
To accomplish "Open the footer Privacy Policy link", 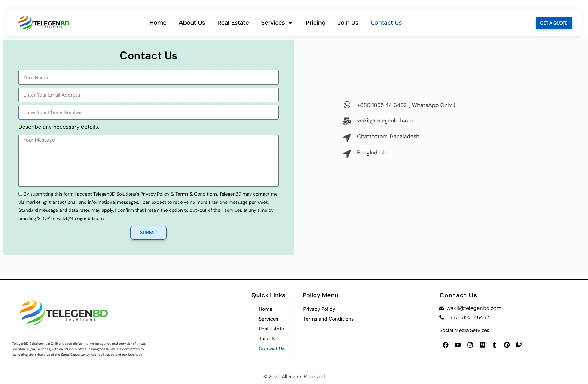I will tap(319, 309).
